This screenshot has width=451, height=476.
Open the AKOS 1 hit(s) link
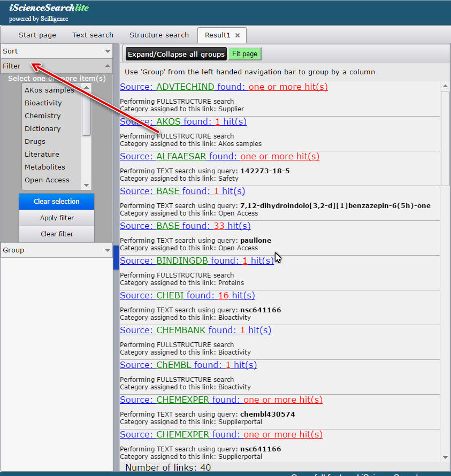pos(183,121)
